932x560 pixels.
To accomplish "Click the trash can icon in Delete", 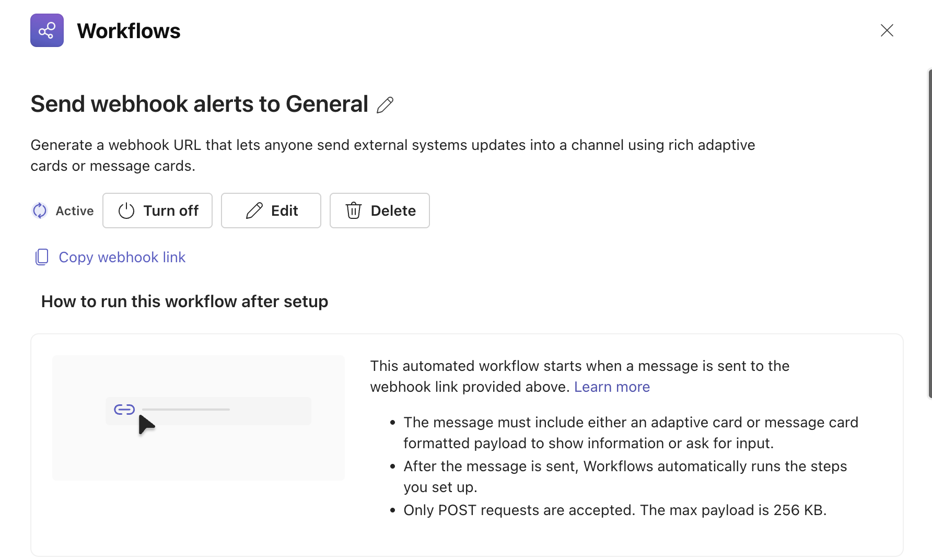I will 354,211.
